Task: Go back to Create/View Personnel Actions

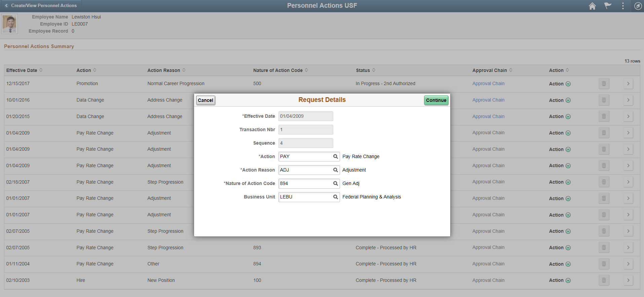Action: (x=40, y=5)
